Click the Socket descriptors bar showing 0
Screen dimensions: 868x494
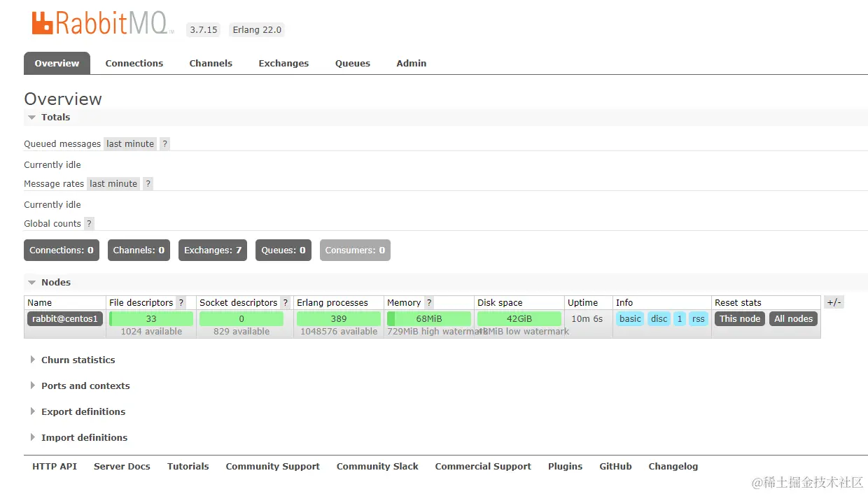[241, 319]
